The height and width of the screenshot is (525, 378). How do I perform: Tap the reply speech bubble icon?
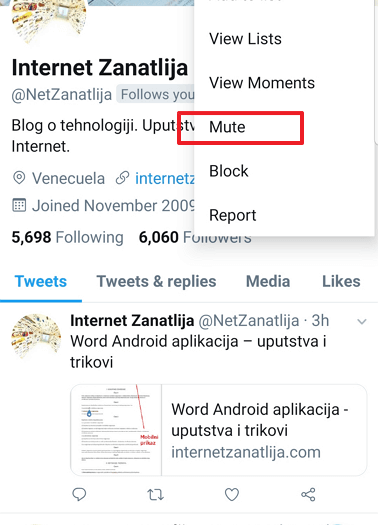(x=79, y=494)
